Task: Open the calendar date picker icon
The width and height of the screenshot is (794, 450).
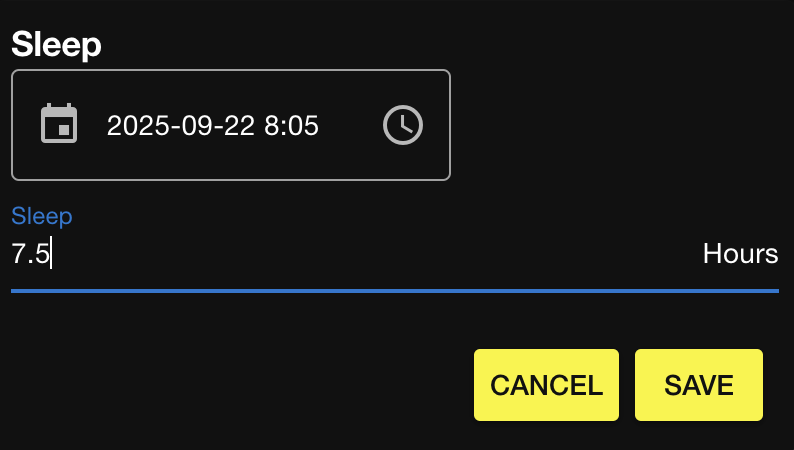Action: coord(59,125)
